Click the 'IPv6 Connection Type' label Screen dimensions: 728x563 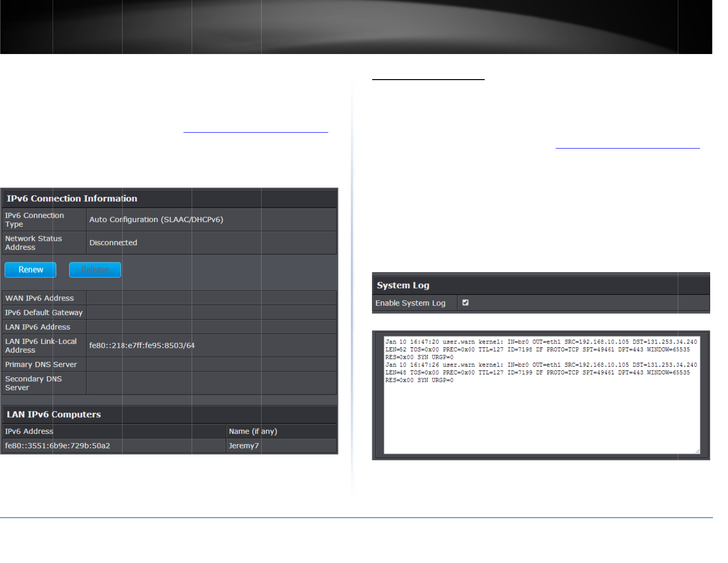(34, 220)
